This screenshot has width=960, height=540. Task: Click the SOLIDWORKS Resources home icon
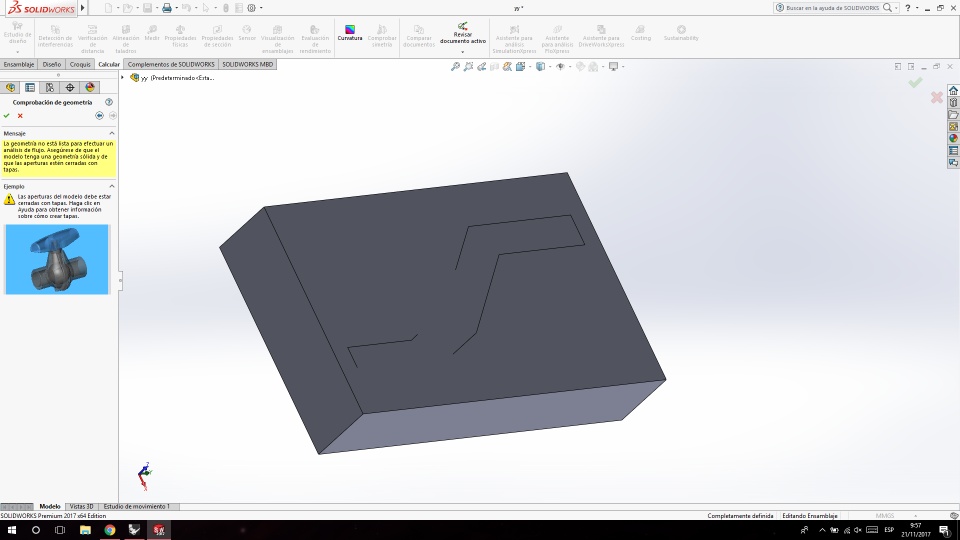point(953,91)
